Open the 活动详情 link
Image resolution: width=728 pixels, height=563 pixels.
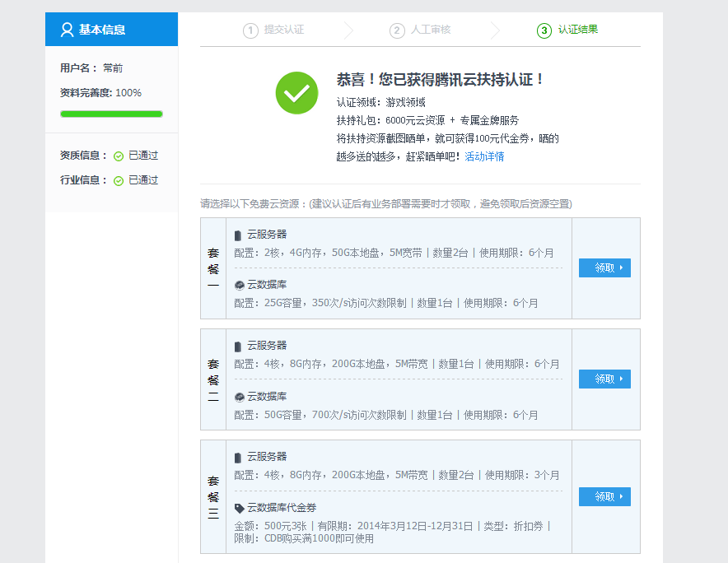coord(484,156)
